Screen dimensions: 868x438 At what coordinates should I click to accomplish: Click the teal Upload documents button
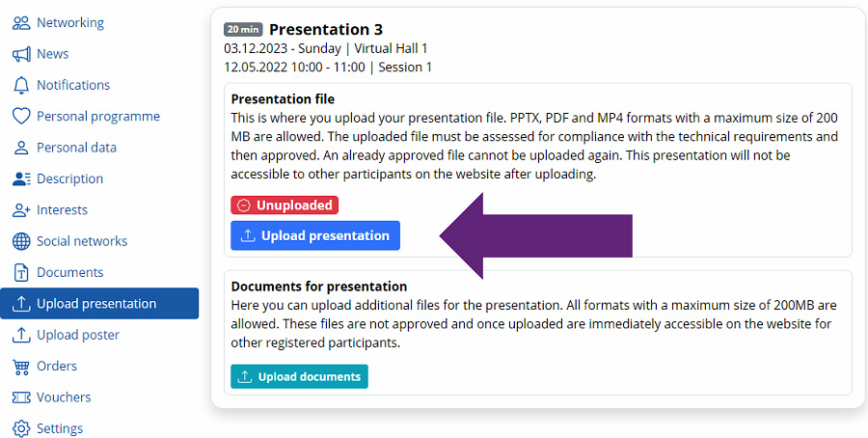[x=300, y=376]
